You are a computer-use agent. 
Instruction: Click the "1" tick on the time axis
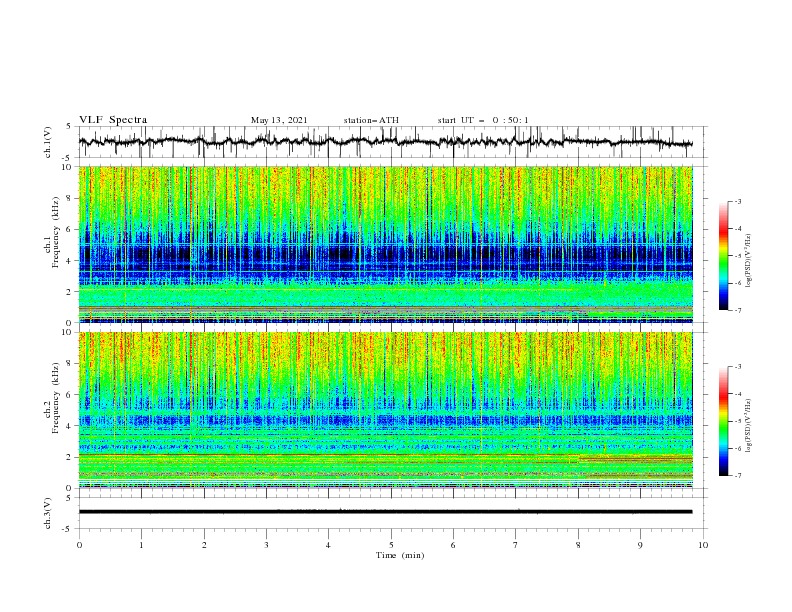(141, 545)
